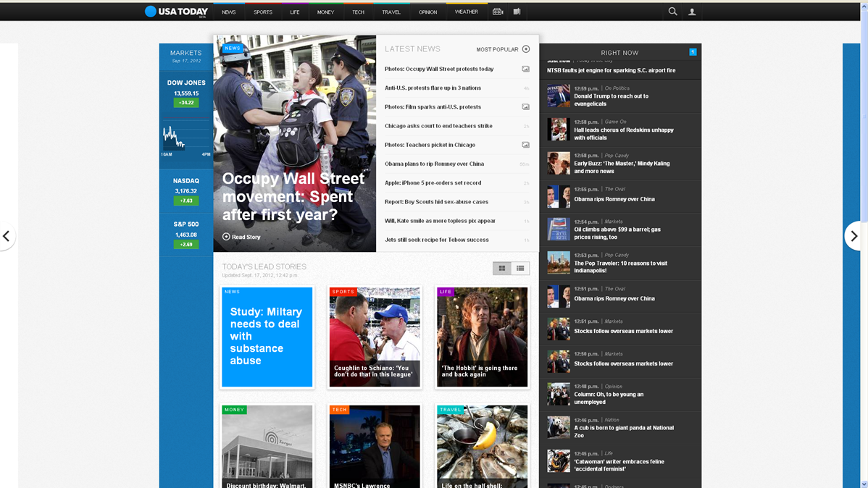Open the Sports menu item
Screen dimensions: 868x488
pyautogui.click(x=263, y=12)
